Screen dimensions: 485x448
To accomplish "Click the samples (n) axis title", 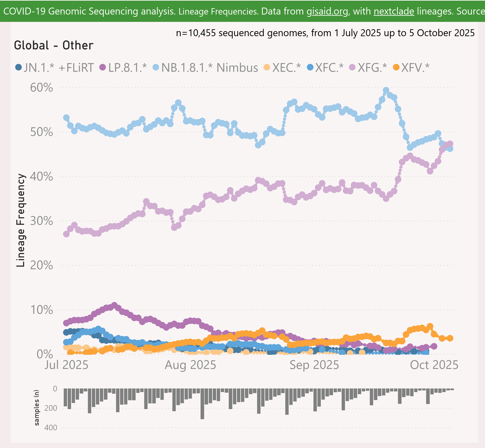I will tap(37, 408).
